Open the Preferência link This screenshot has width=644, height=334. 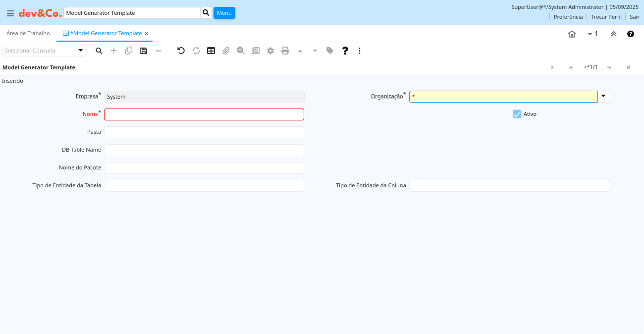(x=568, y=17)
